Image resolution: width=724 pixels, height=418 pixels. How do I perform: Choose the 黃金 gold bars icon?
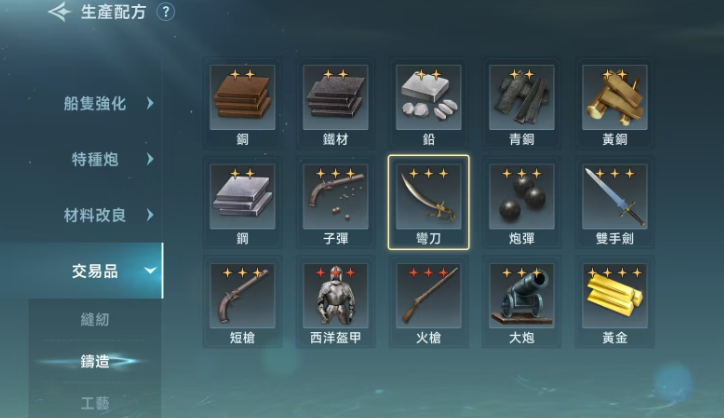pos(615,296)
